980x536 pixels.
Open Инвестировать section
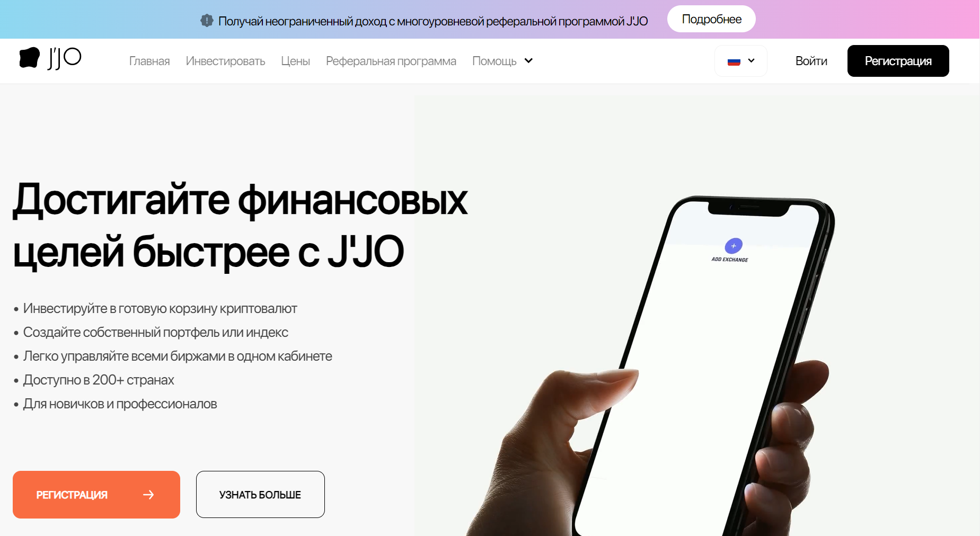tap(225, 61)
